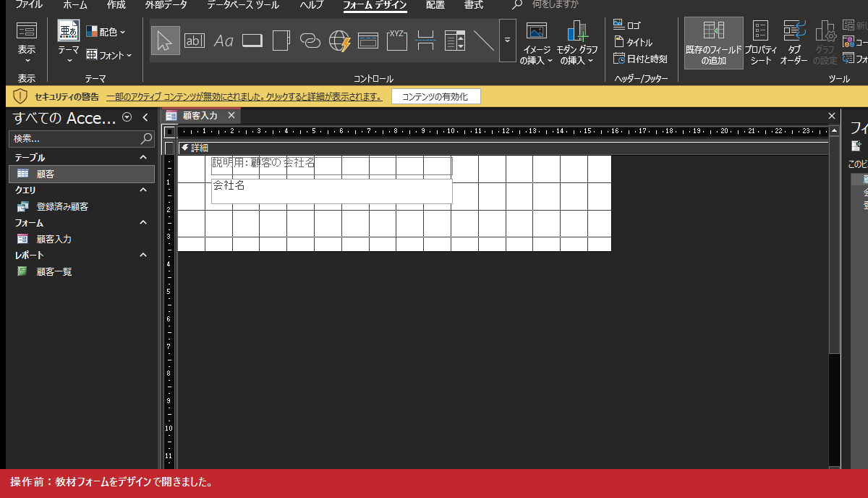This screenshot has height=498, width=868.
Task: Pick the Option Group (XYZ) control
Action: (x=397, y=41)
